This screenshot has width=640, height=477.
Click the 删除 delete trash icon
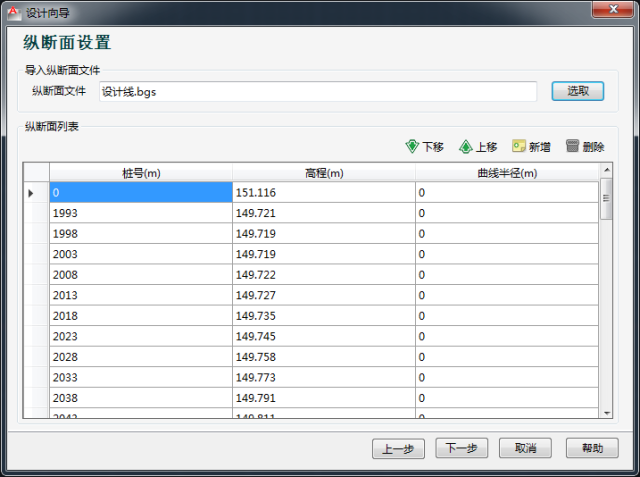573,146
